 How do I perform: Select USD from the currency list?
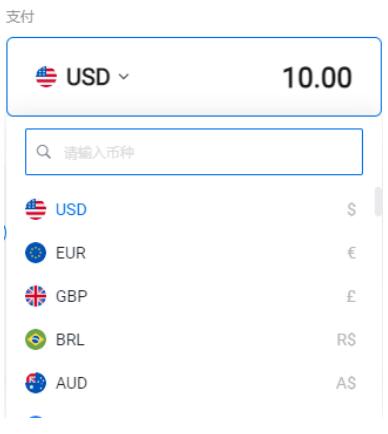click(x=191, y=209)
